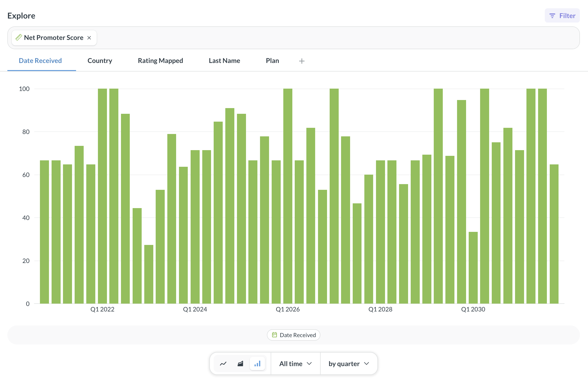The width and height of the screenshot is (588, 382).
Task: Switch to the Rating Mapped tab
Action: pos(160,61)
